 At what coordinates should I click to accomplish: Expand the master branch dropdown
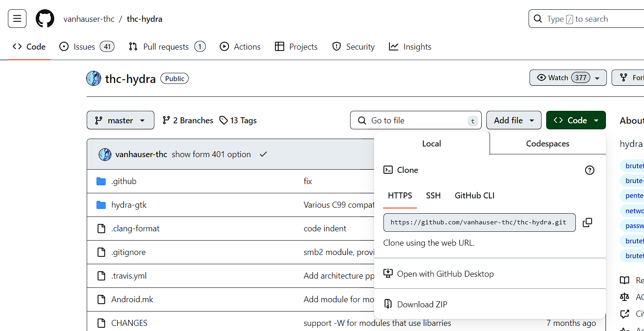(121, 120)
